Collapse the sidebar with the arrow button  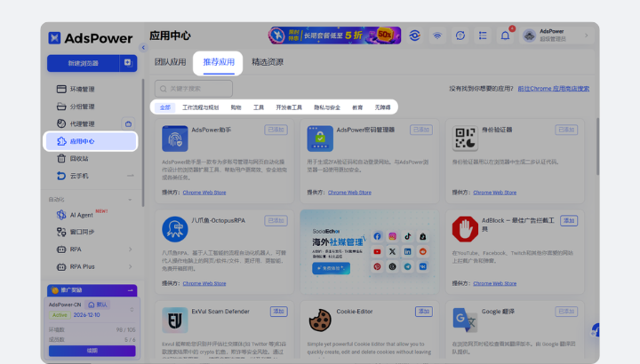[143, 48]
